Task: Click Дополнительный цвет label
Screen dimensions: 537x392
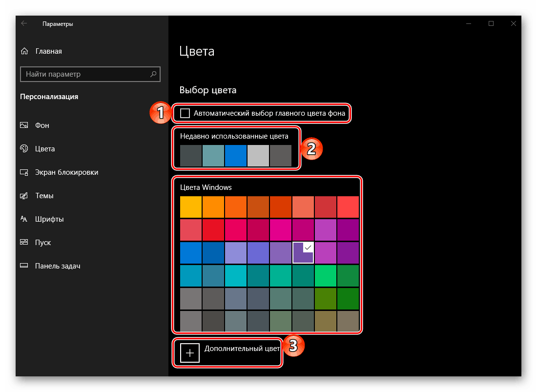Action: coord(242,349)
